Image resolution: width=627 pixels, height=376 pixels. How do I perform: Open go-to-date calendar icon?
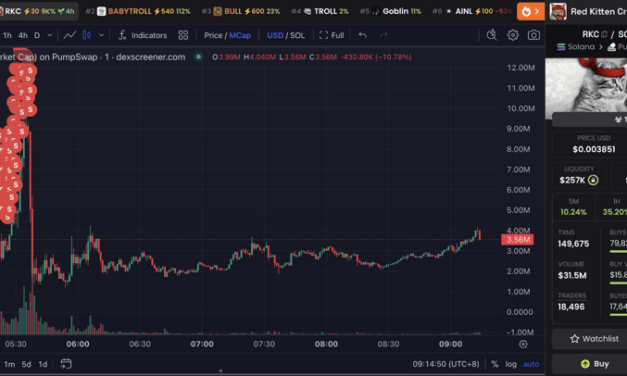(66, 364)
